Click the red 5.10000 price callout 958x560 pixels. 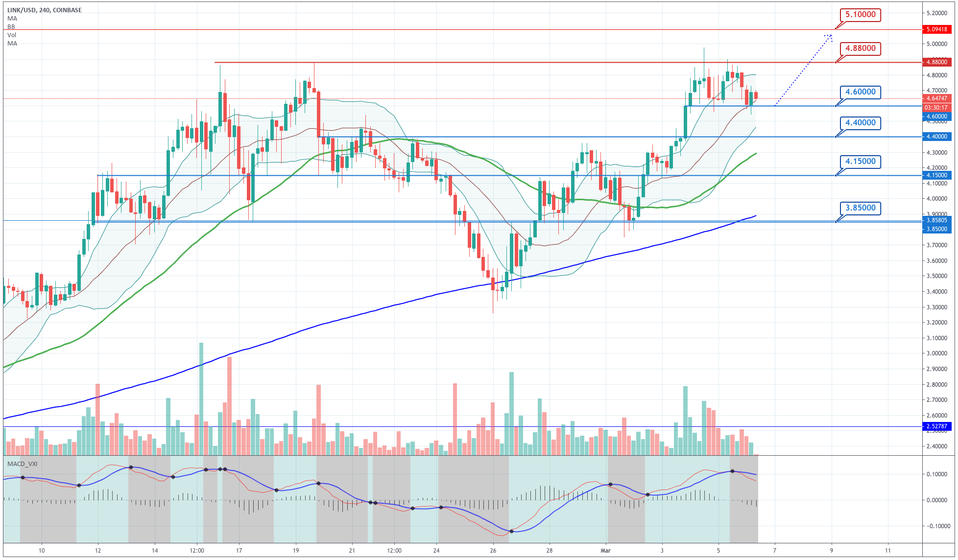[861, 15]
